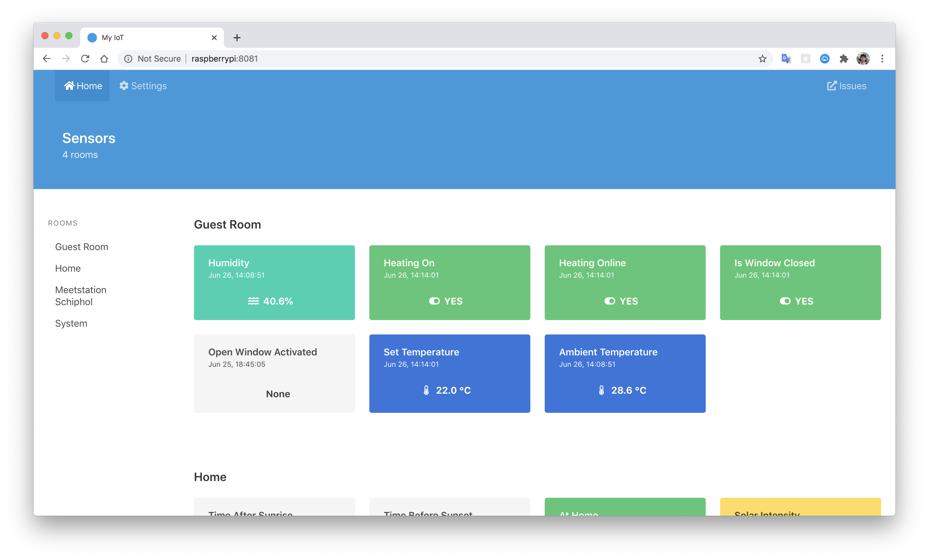The width and height of the screenshot is (929, 560).
Task: Open the Issues external link
Action: coord(846,86)
